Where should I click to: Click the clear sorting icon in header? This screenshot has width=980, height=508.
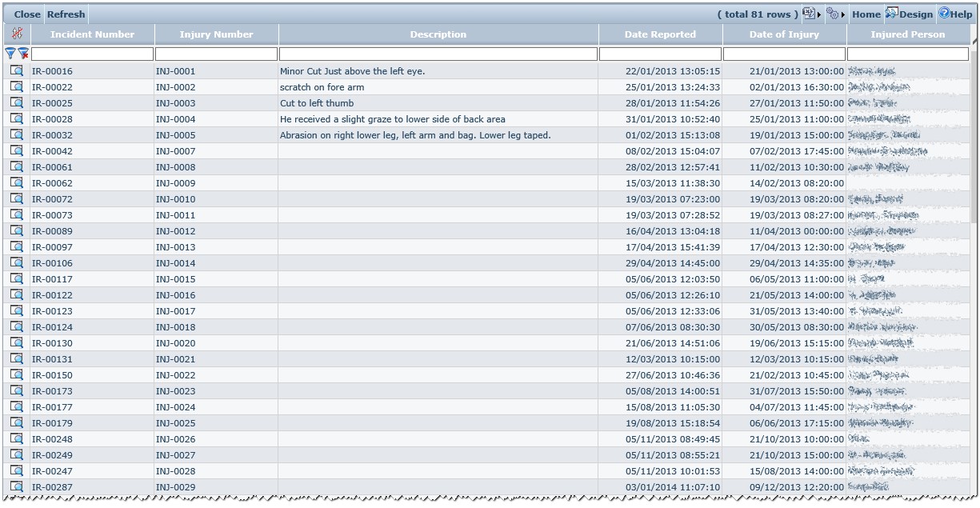point(17,34)
